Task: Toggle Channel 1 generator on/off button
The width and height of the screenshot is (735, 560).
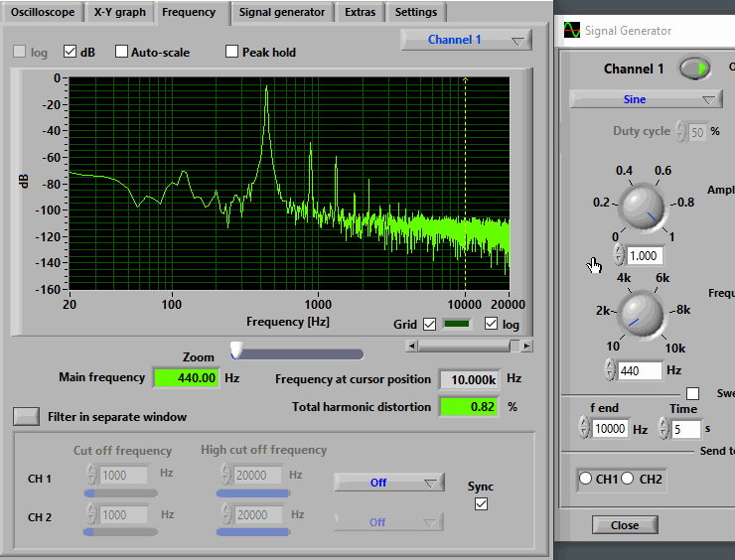Action: click(x=695, y=69)
